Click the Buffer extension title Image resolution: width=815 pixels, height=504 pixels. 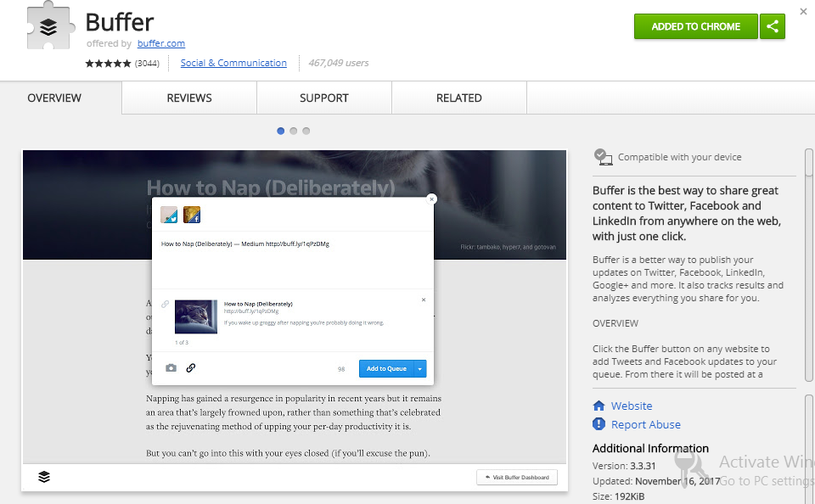coord(120,22)
